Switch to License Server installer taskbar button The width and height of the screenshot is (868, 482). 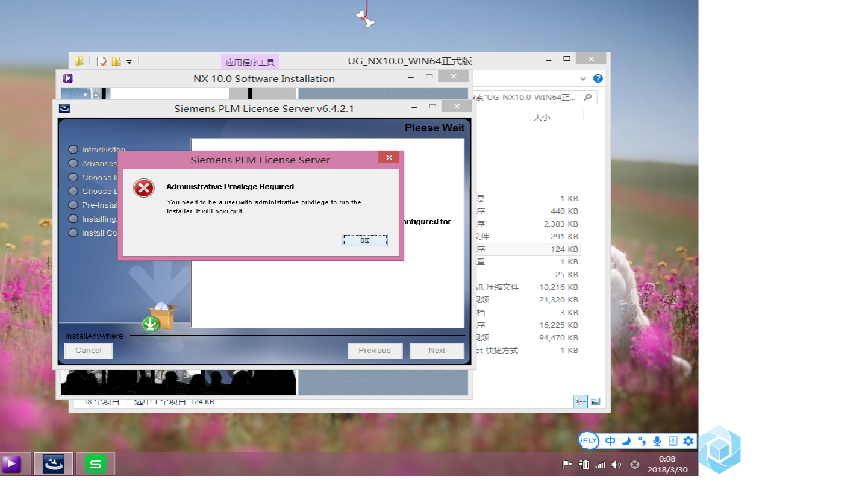click(54, 464)
